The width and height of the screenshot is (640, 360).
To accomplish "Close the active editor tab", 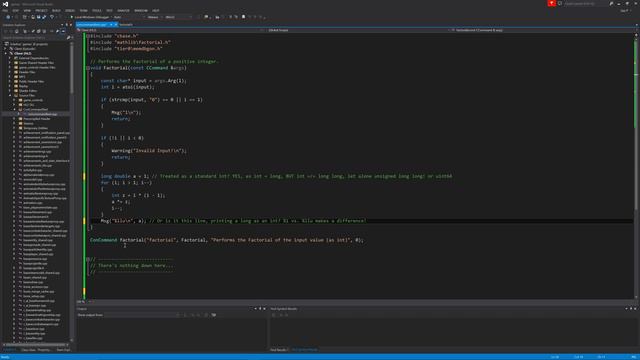I will 116,24.
